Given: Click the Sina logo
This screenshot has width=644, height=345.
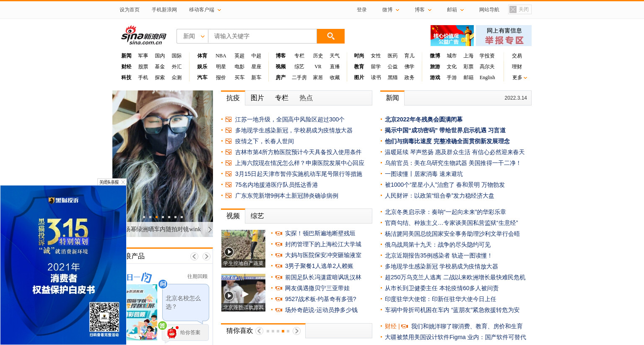Looking at the screenshot, I should click(x=144, y=35).
